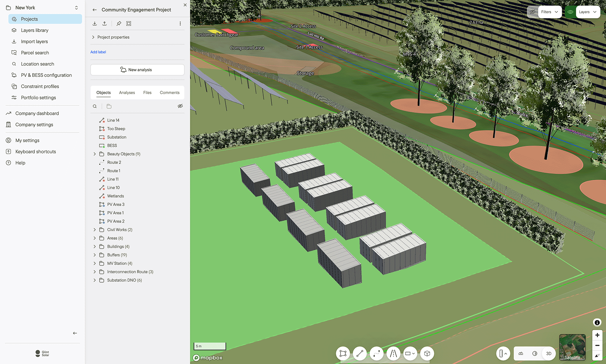The image size is (606, 364).
Task: Click the pin project icon
Action: tap(119, 23)
